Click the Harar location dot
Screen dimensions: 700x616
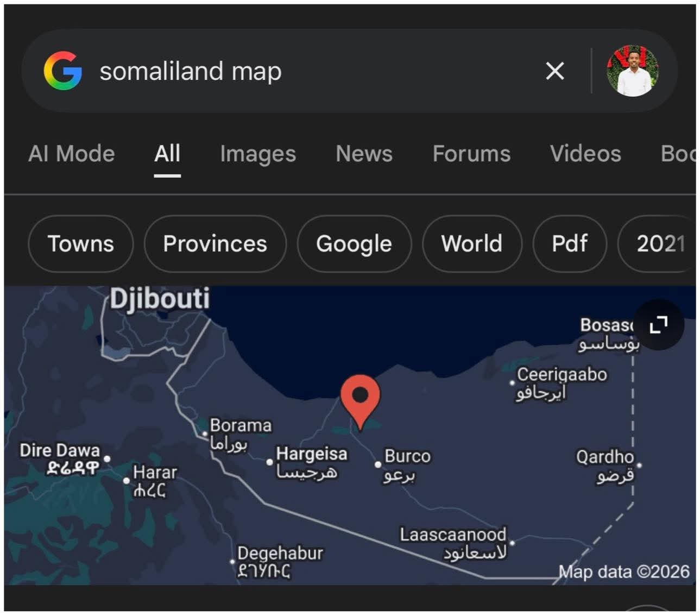click(x=127, y=481)
